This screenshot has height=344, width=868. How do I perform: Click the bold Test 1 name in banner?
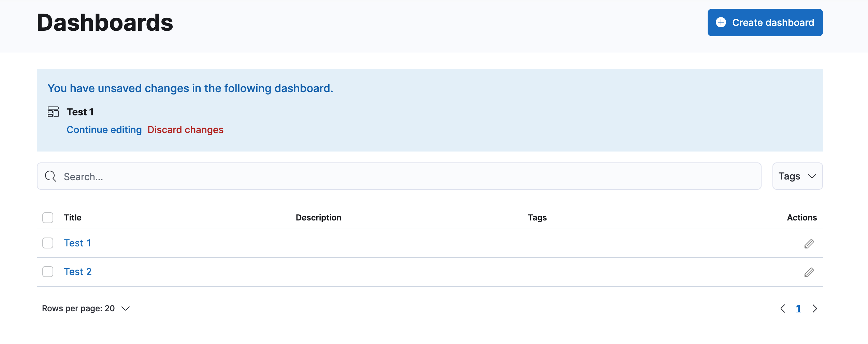pyautogui.click(x=80, y=112)
